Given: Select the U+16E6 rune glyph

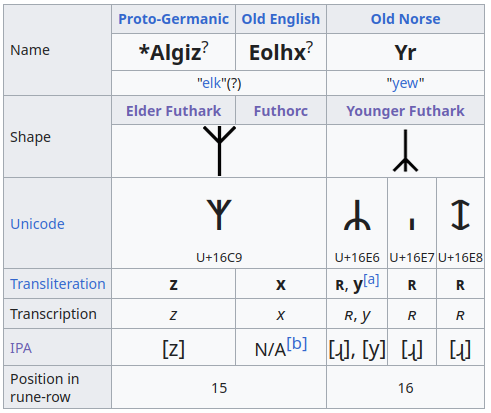Looking at the screenshot, I should (357, 215).
